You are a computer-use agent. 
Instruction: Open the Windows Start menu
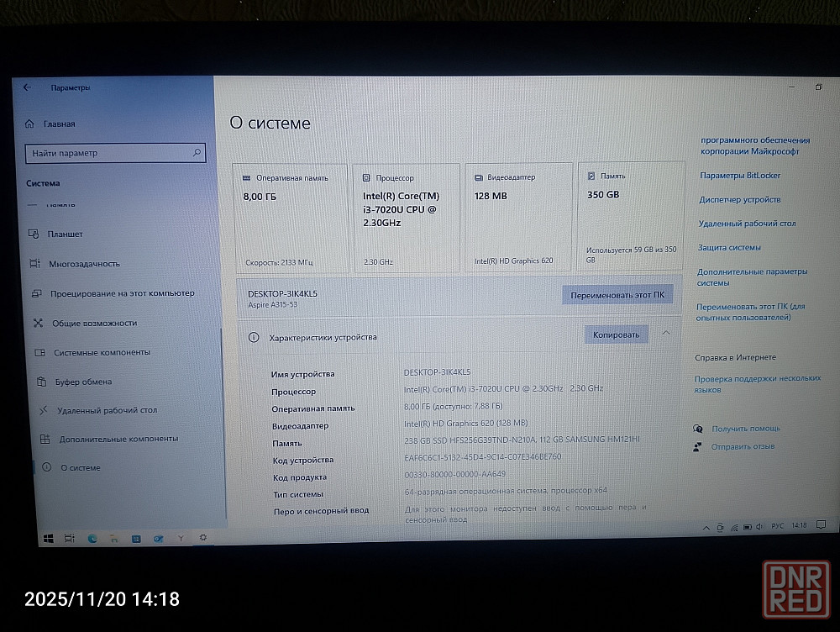tap(48, 538)
